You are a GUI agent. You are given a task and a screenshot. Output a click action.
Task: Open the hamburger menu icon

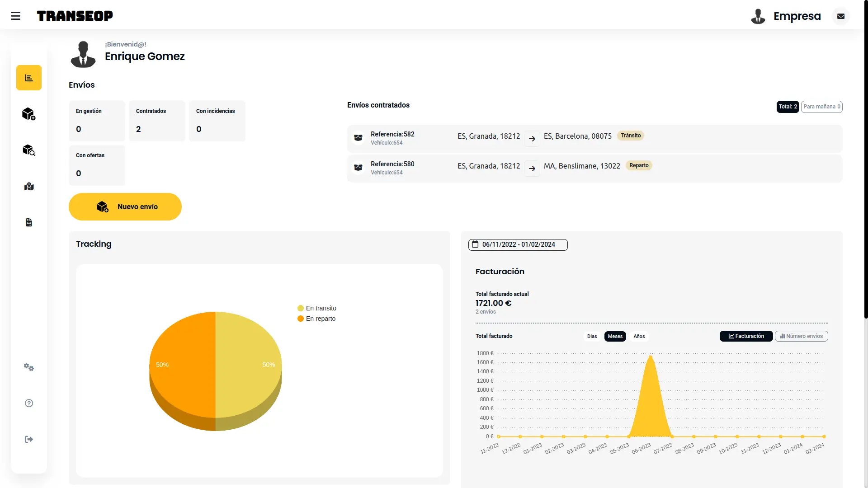15,16
